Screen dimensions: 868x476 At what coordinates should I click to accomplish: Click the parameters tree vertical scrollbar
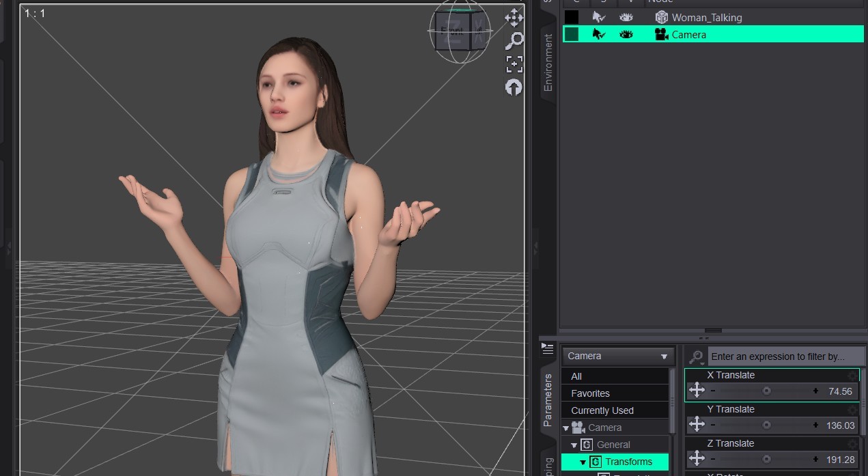point(673,402)
